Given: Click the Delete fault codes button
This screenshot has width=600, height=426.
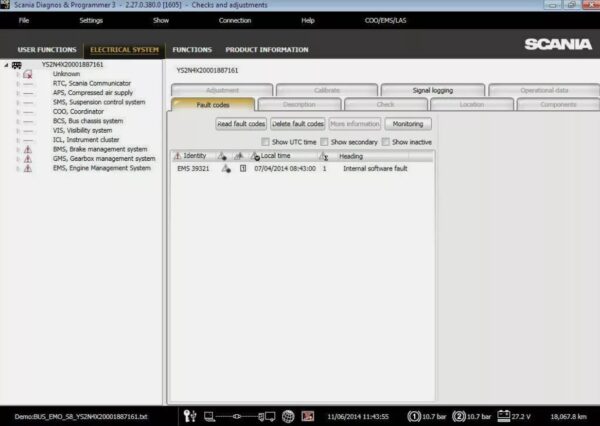Looking at the screenshot, I should click(x=298, y=124).
